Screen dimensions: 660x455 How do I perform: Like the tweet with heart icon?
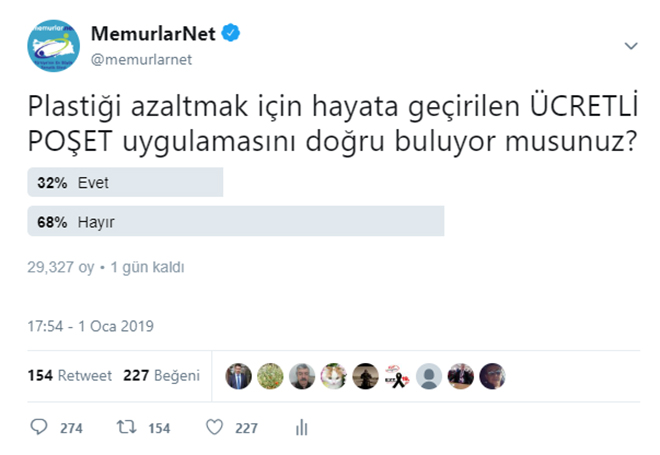coord(215,427)
